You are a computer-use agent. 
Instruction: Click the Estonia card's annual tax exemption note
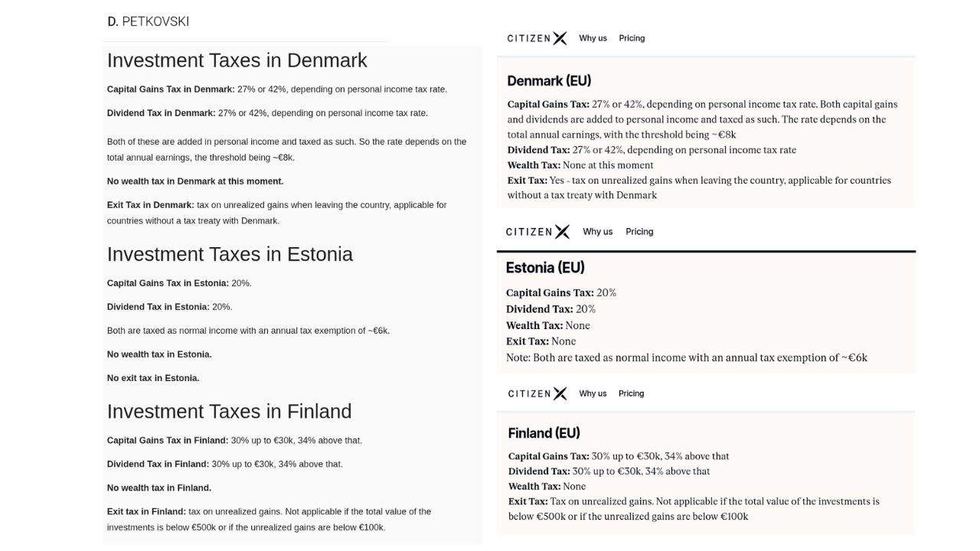point(686,357)
